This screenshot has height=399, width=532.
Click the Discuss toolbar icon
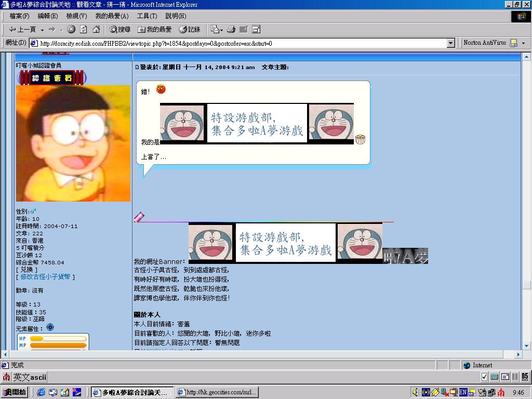coord(256,30)
